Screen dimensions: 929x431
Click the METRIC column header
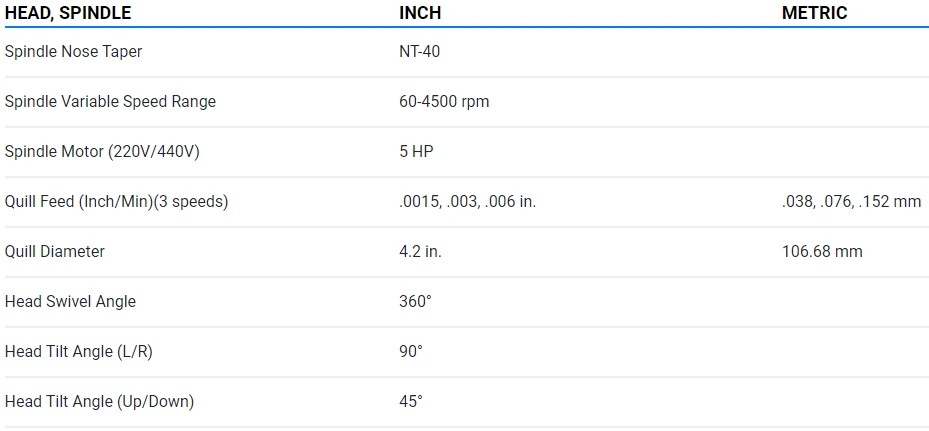[814, 13]
